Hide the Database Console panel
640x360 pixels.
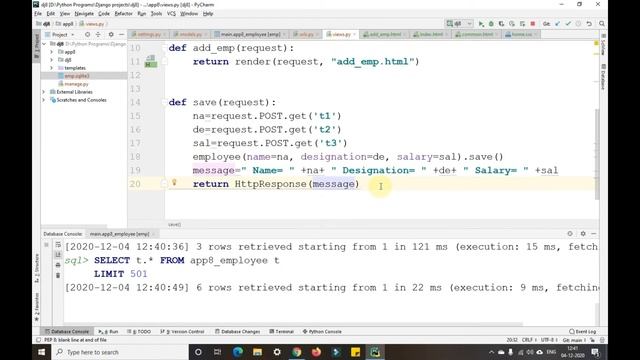(x=594, y=233)
